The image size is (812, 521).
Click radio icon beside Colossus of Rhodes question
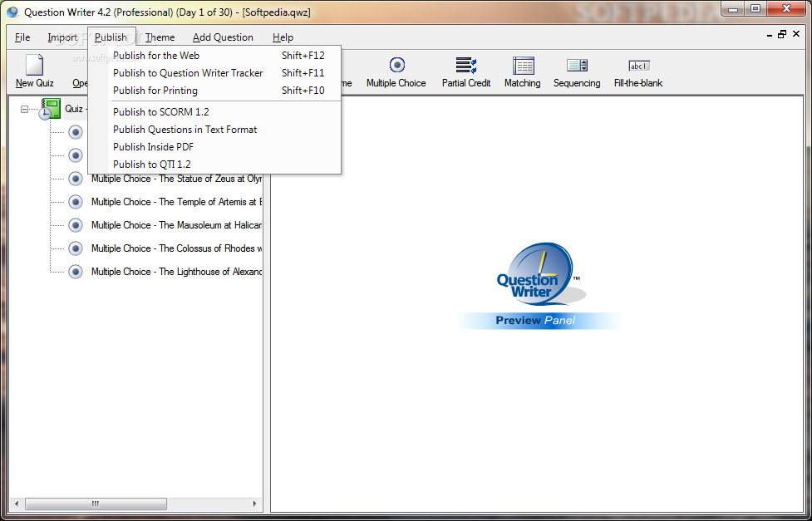(76, 248)
